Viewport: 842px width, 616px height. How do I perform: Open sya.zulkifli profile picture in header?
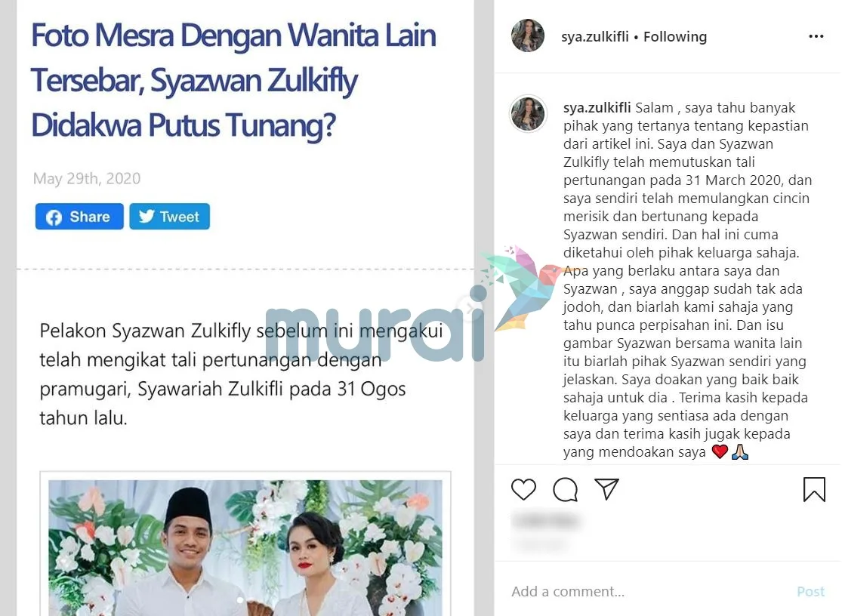tap(528, 36)
